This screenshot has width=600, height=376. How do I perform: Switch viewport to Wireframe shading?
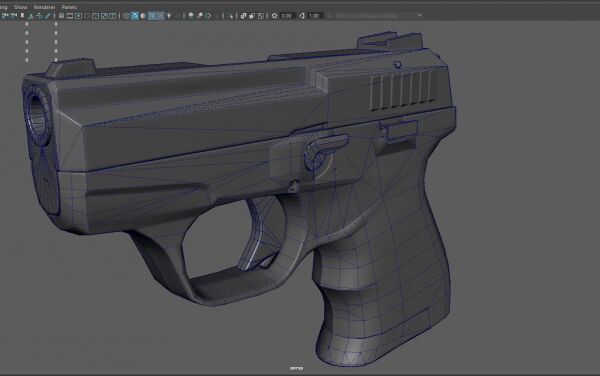tap(126, 16)
